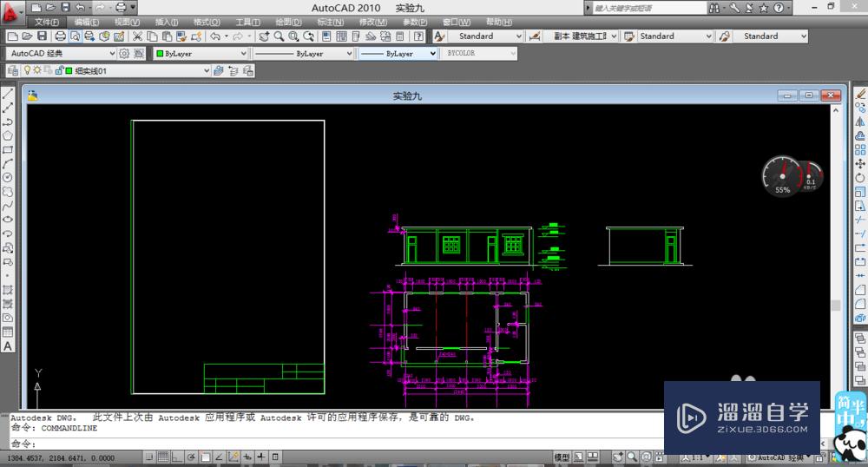Image resolution: width=868 pixels, height=467 pixels.
Task: Click the Cut scissors icon
Action: pos(137,36)
